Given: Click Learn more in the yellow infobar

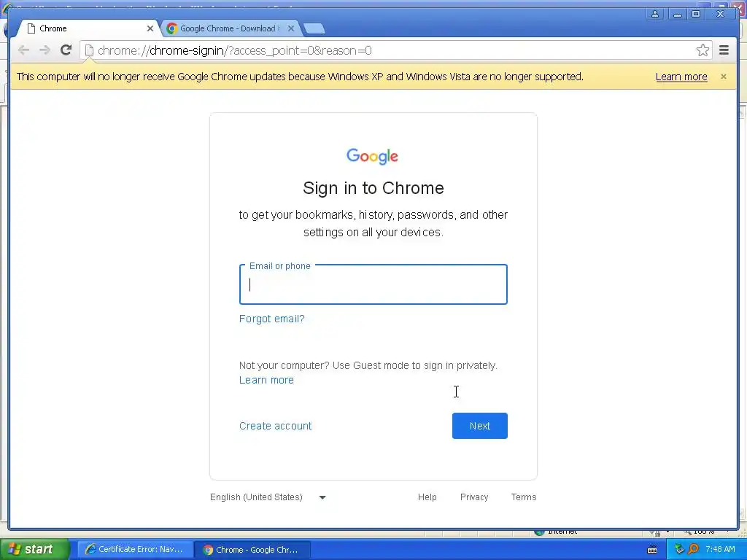Looking at the screenshot, I should pos(681,77).
